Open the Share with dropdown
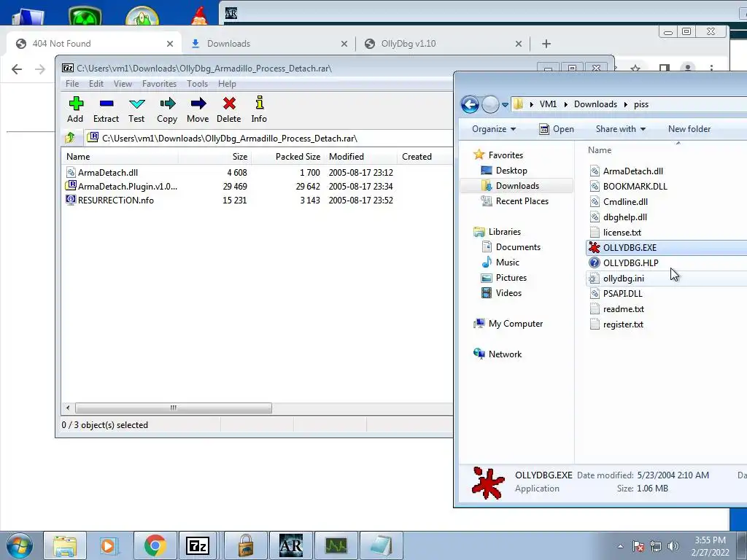747x560 pixels. [620, 129]
